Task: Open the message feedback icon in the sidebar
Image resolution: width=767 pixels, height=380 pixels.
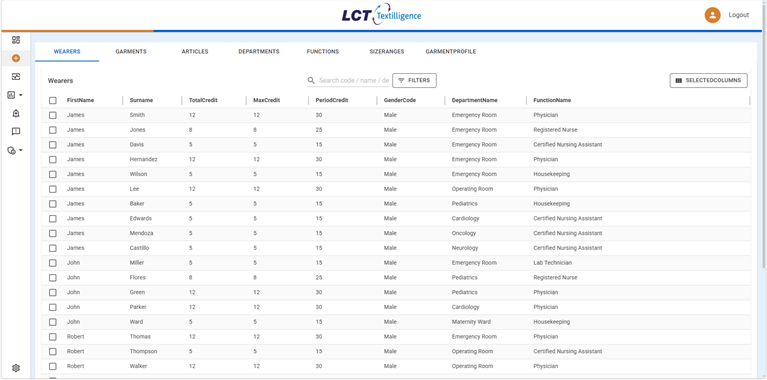Action: (x=16, y=132)
